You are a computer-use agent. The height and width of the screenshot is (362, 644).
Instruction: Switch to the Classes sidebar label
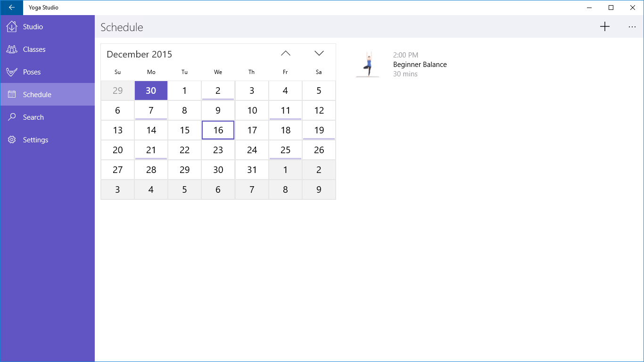[x=34, y=49]
